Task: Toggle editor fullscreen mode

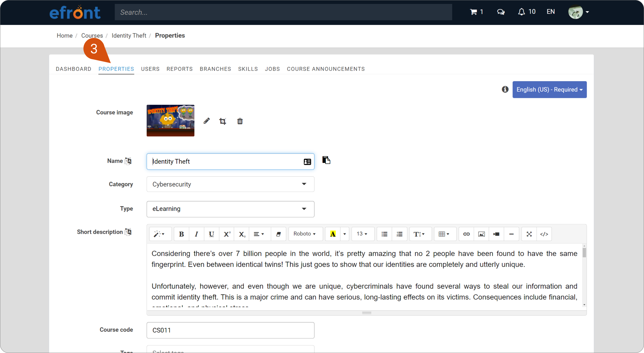Action: coord(529,234)
